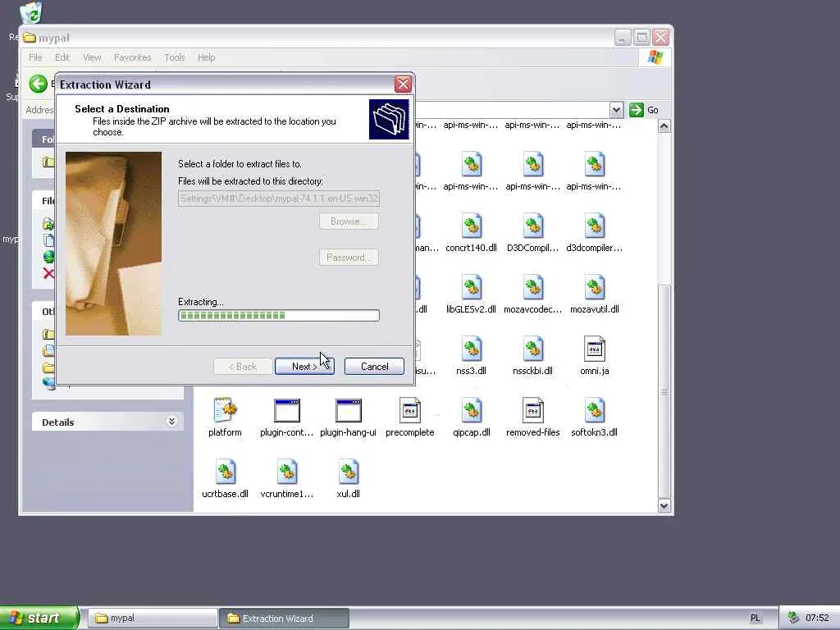840x630 pixels.
Task: Select the xul.dll file icon
Action: pos(348,472)
